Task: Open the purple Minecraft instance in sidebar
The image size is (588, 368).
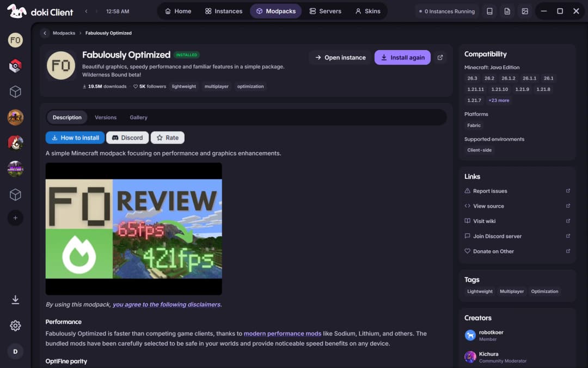Action: pos(15,169)
